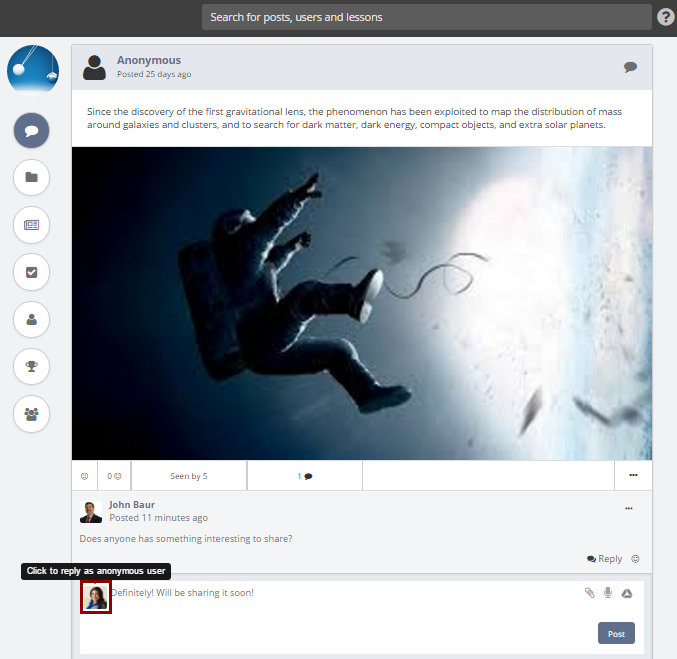Click the post text about gravitational lens
The image size is (677, 659).
[354, 118]
